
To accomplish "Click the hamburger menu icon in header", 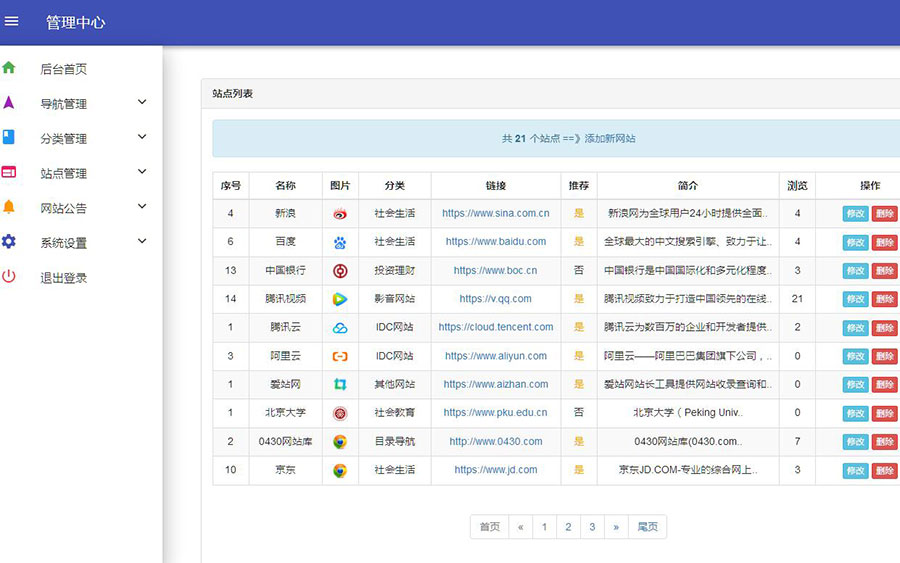I will [12, 21].
